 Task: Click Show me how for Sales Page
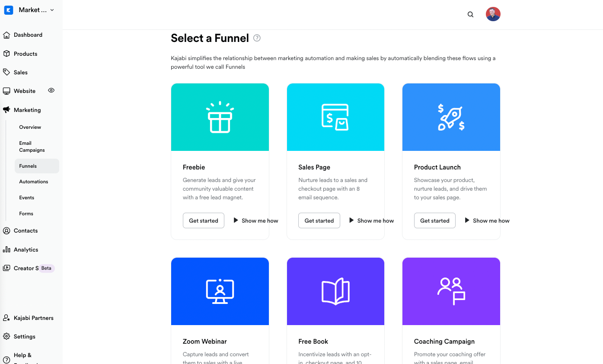[371, 220]
